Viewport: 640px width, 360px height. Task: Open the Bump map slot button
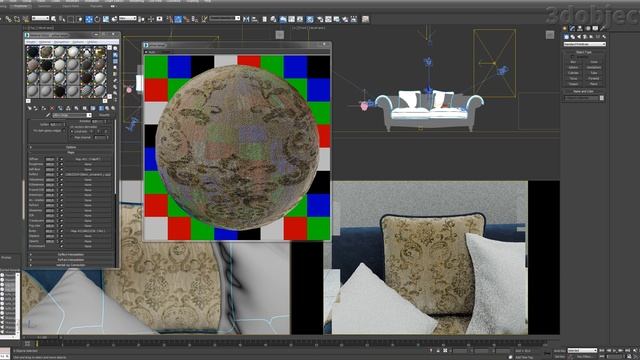pos(88,231)
